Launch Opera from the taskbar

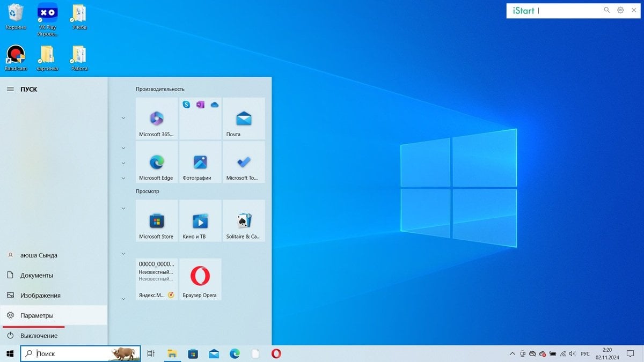pos(276,353)
